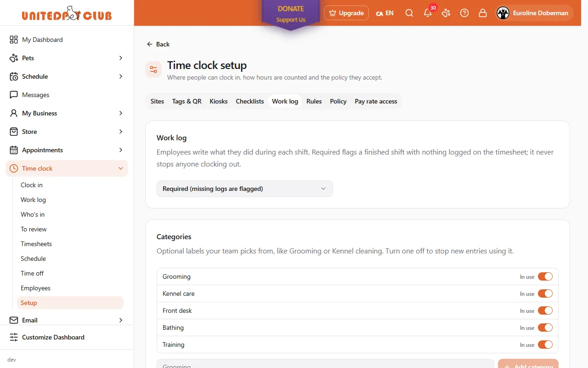Image resolution: width=588 pixels, height=368 pixels.
Task: Click the lock icon in header
Action: (x=483, y=13)
